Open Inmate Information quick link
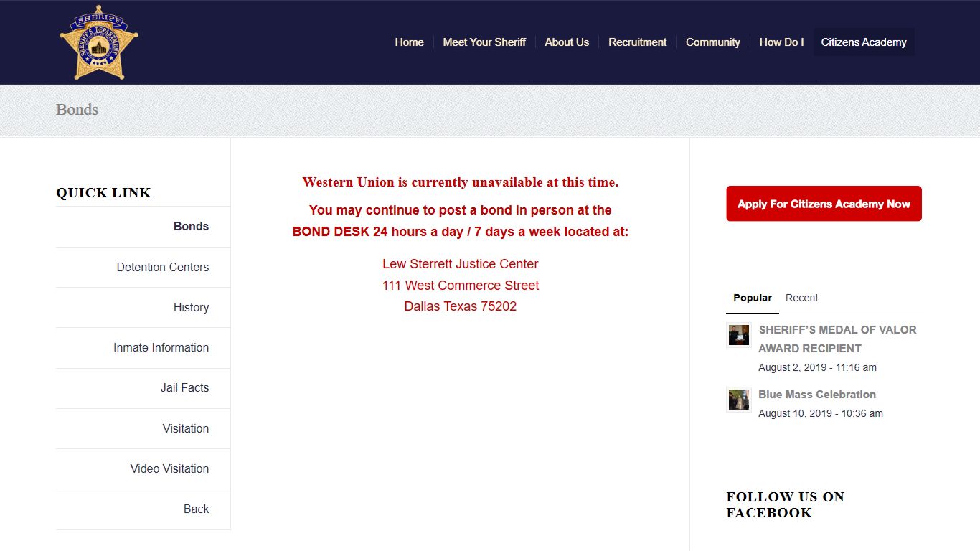This screenshot has height=551, width=980. point(143,347)
